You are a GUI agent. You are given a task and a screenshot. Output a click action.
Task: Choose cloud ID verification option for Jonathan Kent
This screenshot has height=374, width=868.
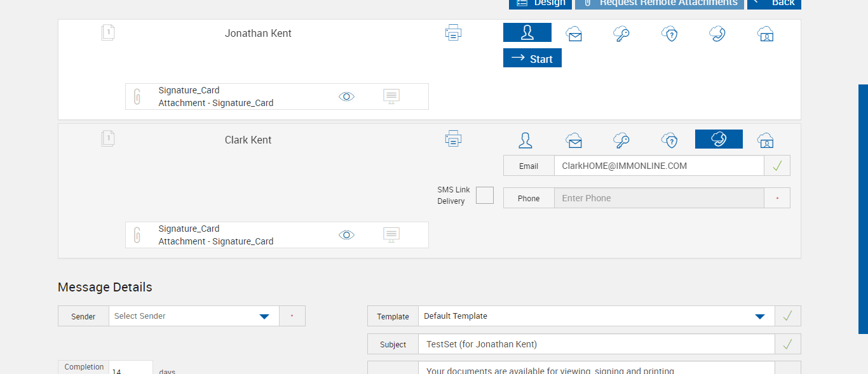[766, 34]
